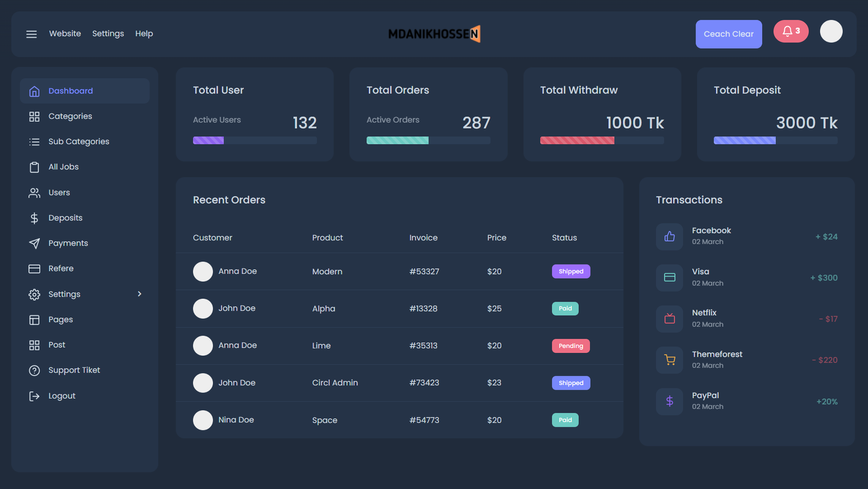The width and height of the screenshot is (868, 489).
Task: Click the Support Tiket help icon
Action: click(34, 371)
